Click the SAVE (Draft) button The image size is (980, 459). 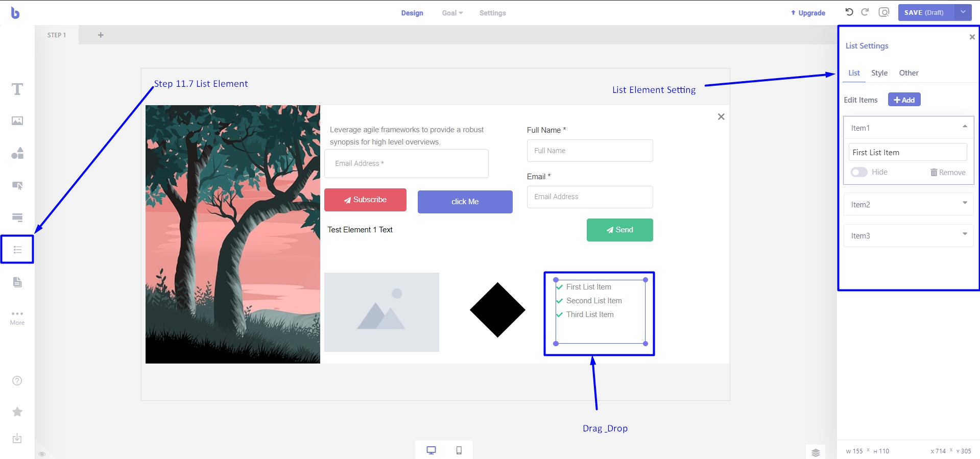tap(925, 12)
